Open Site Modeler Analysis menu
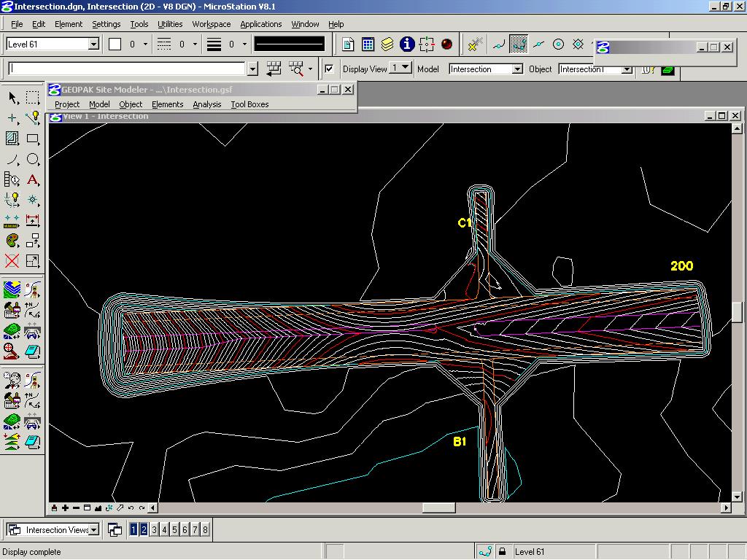The image size is (747, 560). tap(206, 104)
